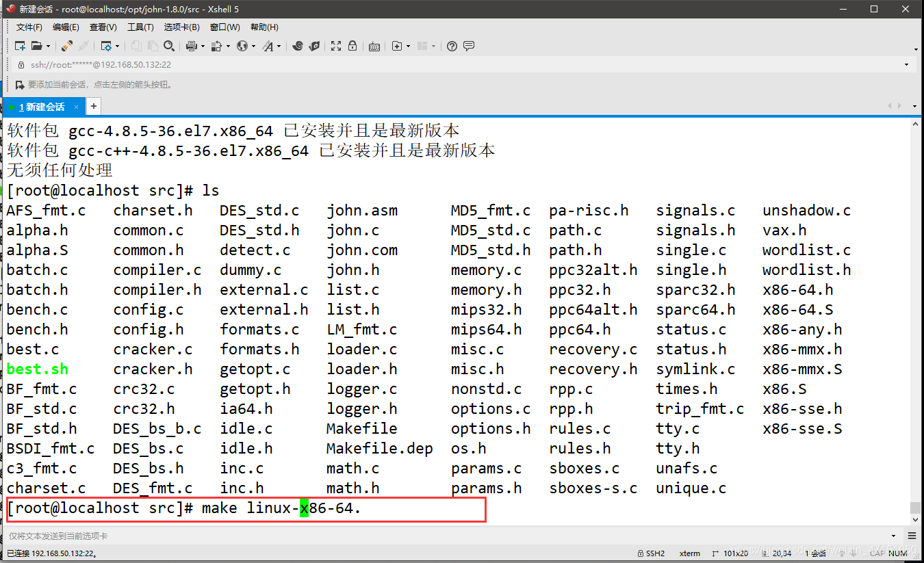This screenshot has width=924, height=563.
Task: Click the Print icon in toolbar
Action: tap(191, 46)
